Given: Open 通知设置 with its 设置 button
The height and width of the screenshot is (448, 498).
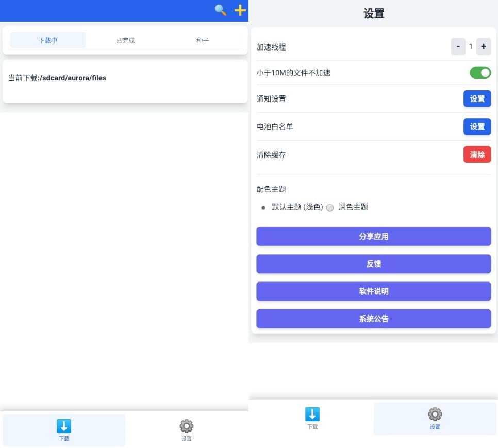Looking at the screenshot, I should 477,98.
